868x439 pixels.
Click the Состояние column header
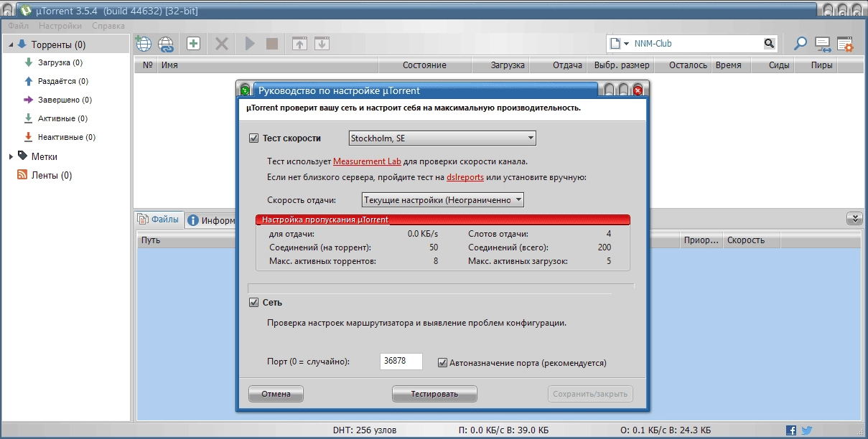click(424, 65)
